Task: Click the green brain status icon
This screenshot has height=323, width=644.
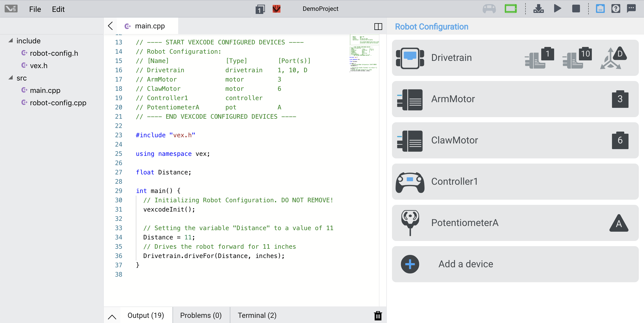Action: (511, 9)
